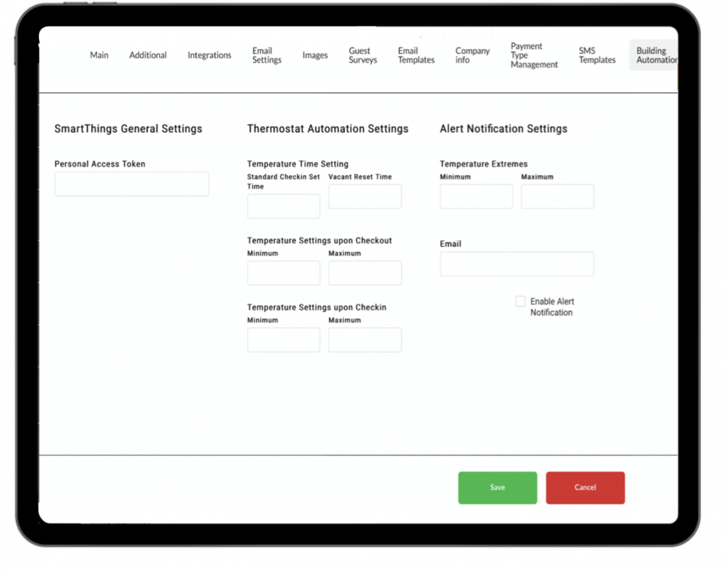Select the Building Automation tab
Viewport: 728px width, 570px height.
654,56
